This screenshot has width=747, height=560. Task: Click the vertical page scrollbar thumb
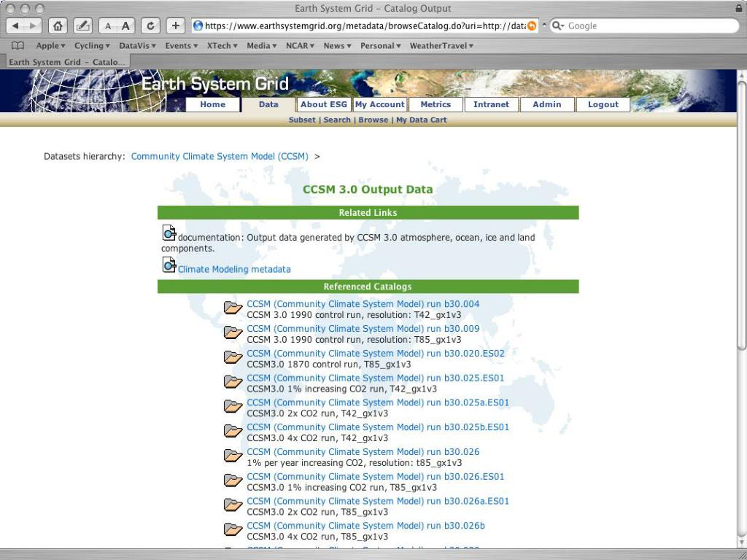(742, 216)
